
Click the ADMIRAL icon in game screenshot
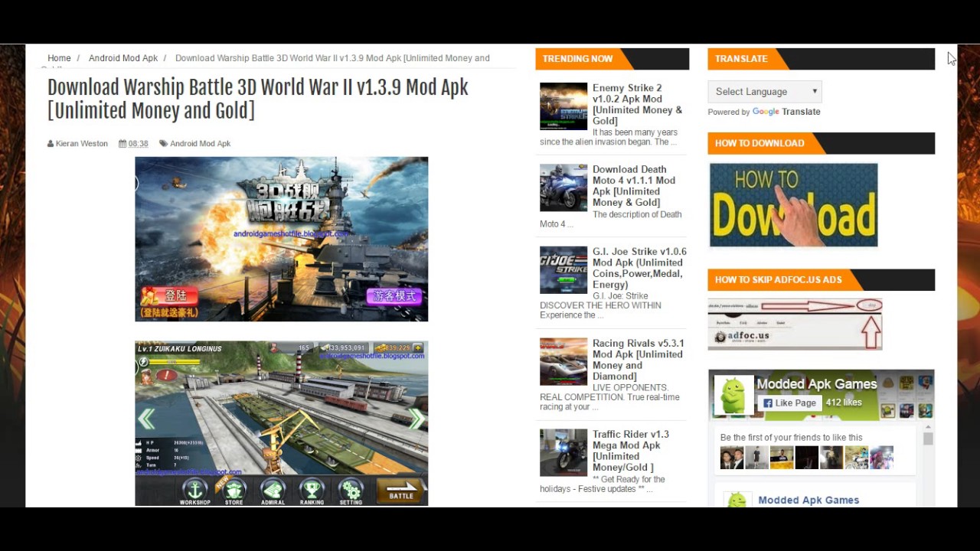[x=273, y=491]
